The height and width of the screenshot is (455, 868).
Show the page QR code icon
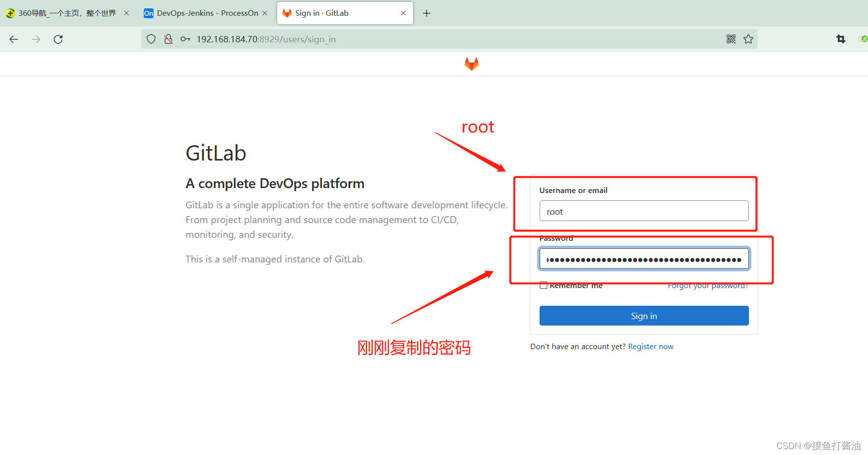click(x=731, y=39)
